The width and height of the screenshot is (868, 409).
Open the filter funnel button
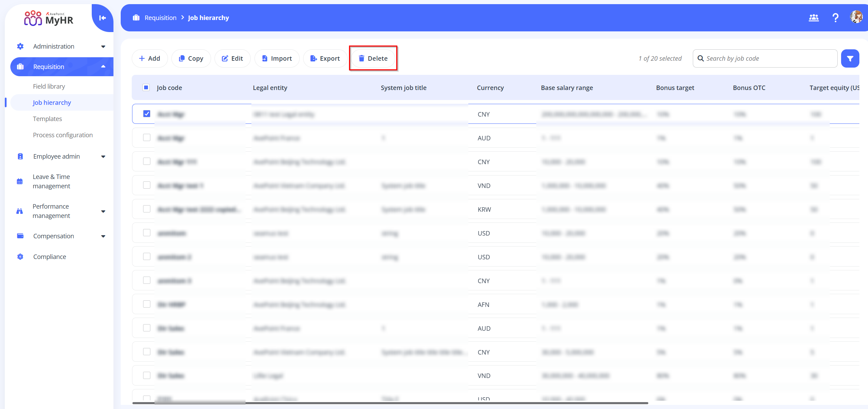tap(850, 58)
